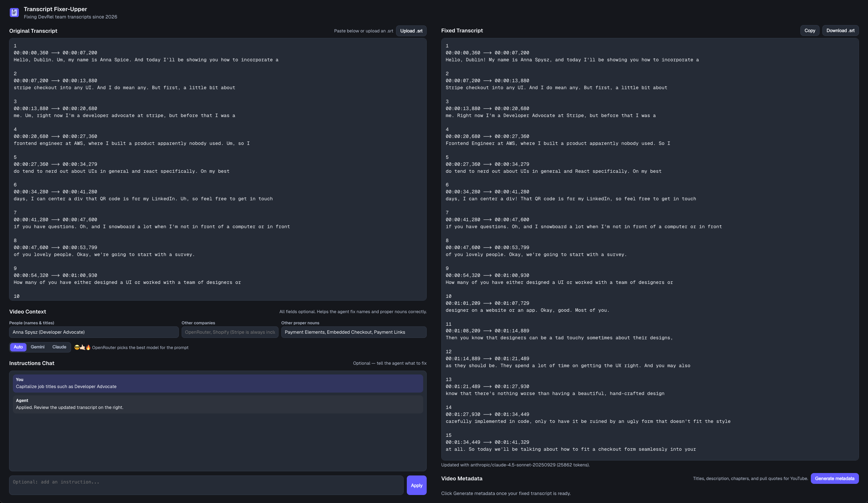
Task: Click 'Click Generate metadata once your fixed transcript' text
Action: tap(506, 493)
